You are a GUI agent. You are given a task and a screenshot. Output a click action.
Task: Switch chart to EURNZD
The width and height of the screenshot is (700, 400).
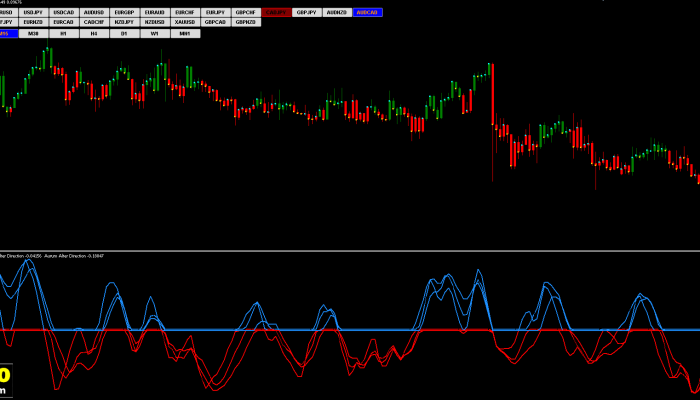tap(33, 22)
